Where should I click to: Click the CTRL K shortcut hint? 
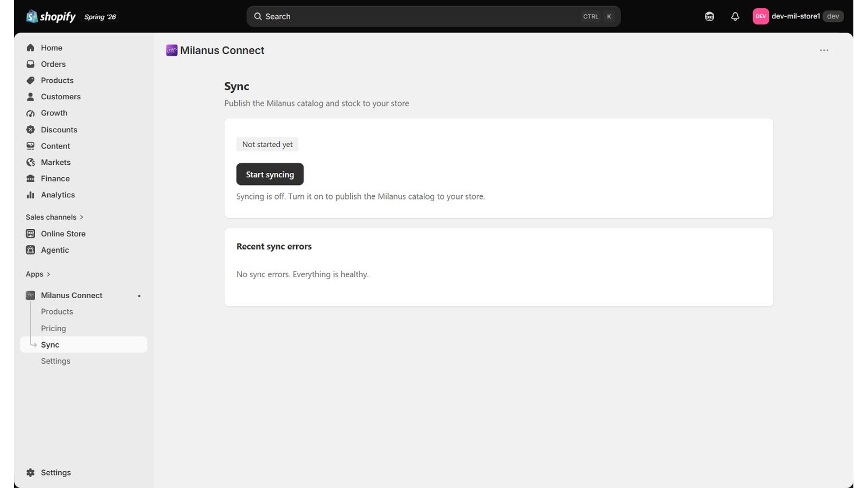597,17
